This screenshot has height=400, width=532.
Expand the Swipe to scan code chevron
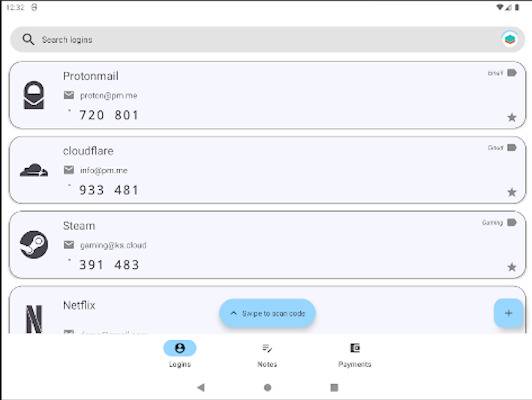[233, 313]
